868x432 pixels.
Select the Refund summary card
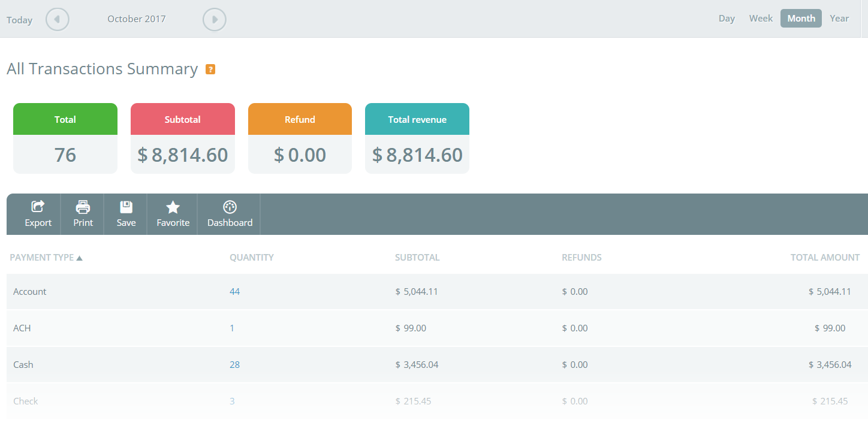click(x=300, y=138)
